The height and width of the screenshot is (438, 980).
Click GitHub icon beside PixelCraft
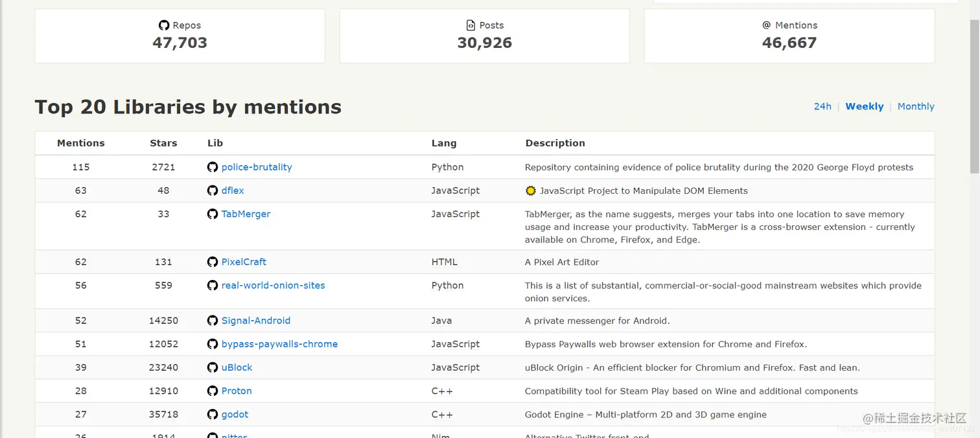tap(213, 262)
